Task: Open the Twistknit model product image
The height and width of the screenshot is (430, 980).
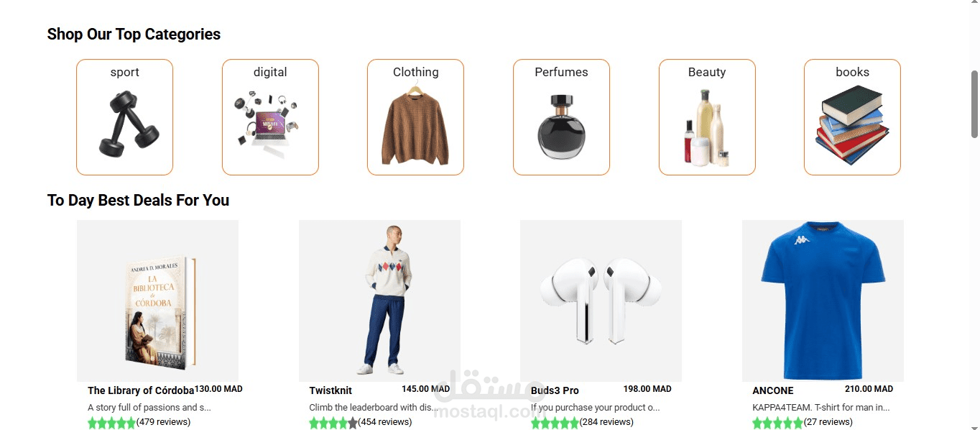Action: coord(379,301)
